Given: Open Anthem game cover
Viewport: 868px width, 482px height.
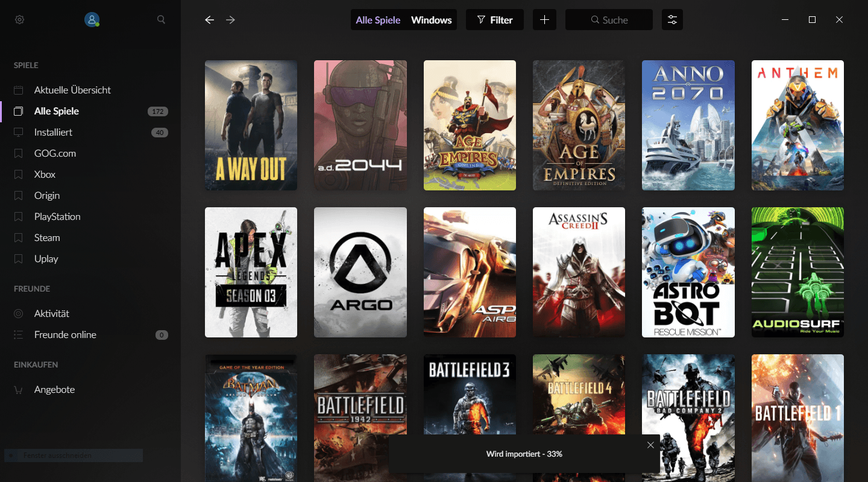Looking at the screenshot, I should (x=797, y=125).
